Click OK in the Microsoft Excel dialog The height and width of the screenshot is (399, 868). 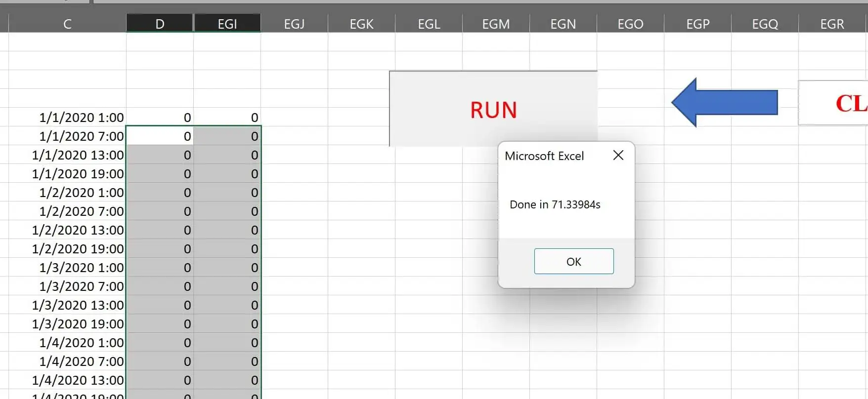[573, 261]
